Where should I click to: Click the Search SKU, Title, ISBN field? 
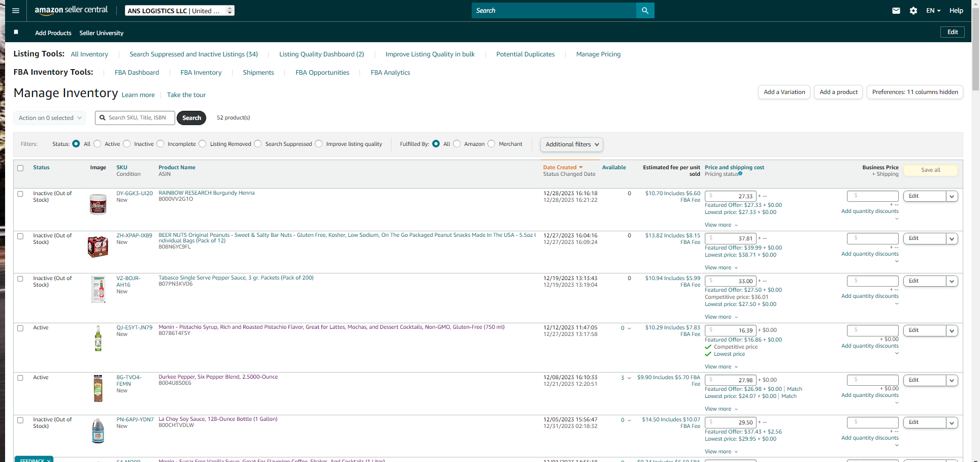135,118
